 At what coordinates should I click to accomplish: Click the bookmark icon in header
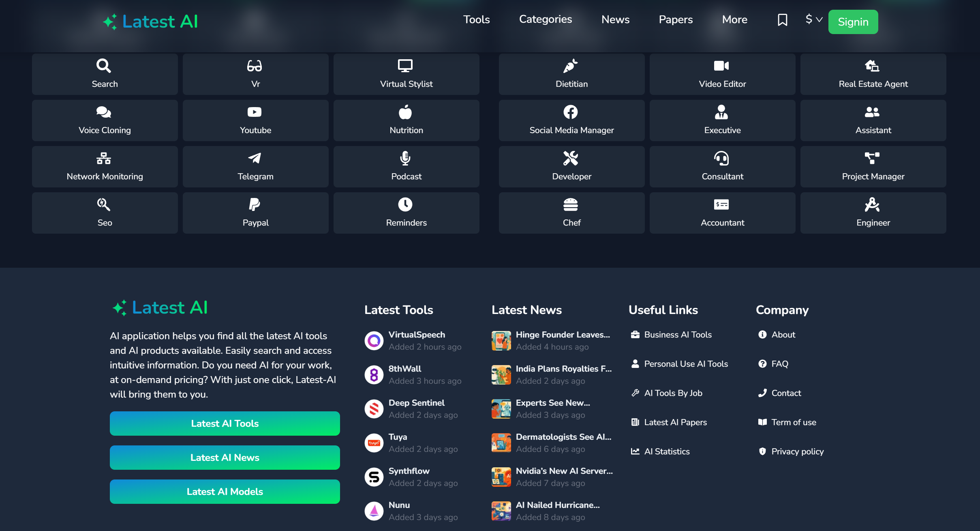click(782, 20)
